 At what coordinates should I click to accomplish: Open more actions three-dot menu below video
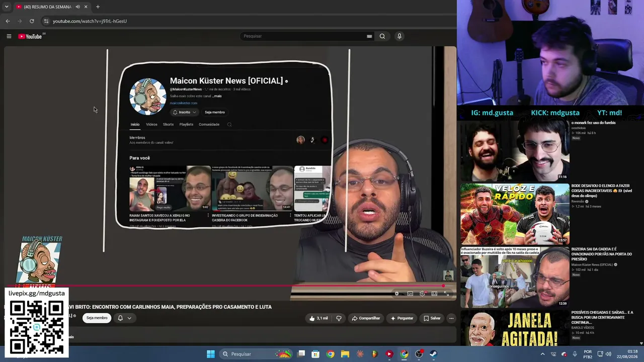click(x=451, y=318)
